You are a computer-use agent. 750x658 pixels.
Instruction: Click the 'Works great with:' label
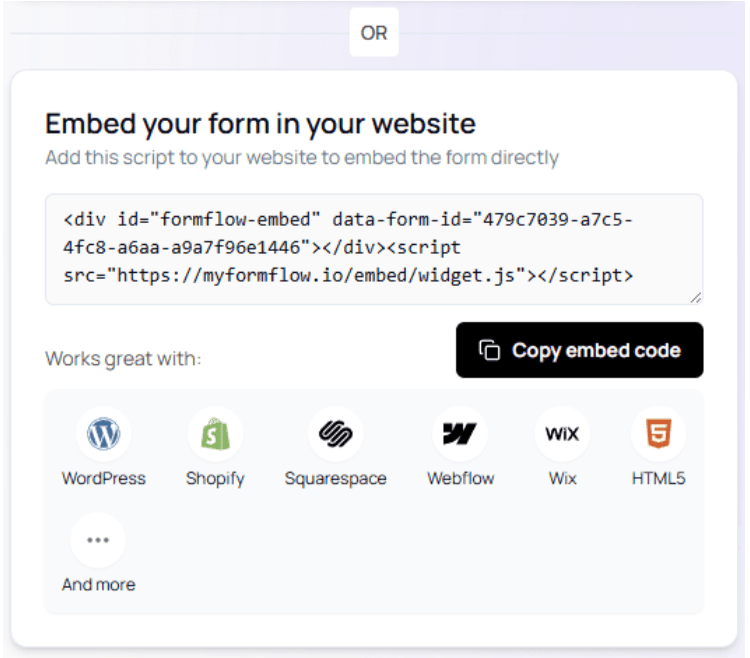tap(123, 359)
